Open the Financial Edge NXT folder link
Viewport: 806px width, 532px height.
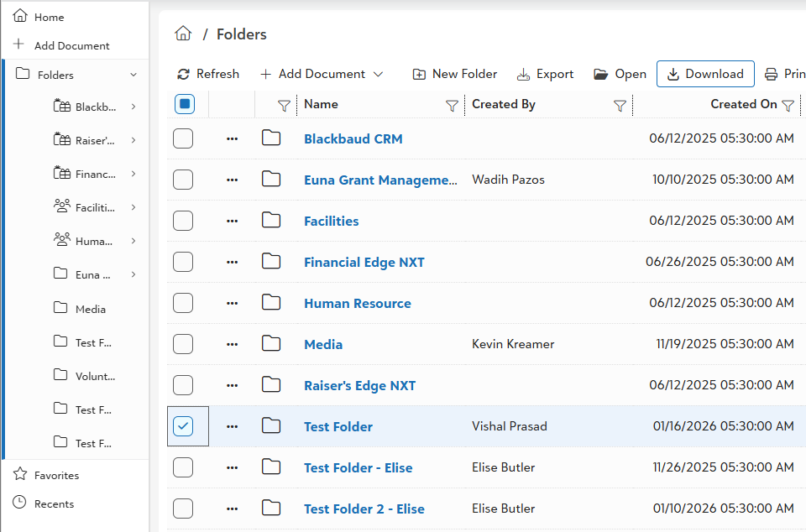click(x=364, y=263)
